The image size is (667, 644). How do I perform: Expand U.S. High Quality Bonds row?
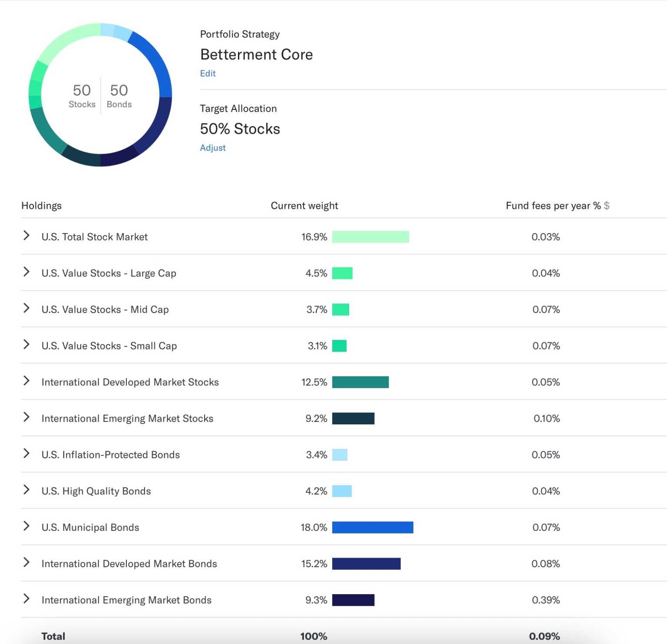[26, 490]
